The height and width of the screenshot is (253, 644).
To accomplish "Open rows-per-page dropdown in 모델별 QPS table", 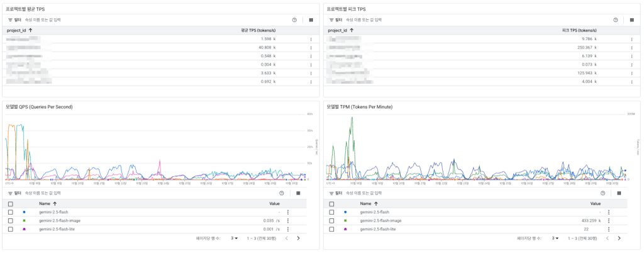I will tap(235, 239).
